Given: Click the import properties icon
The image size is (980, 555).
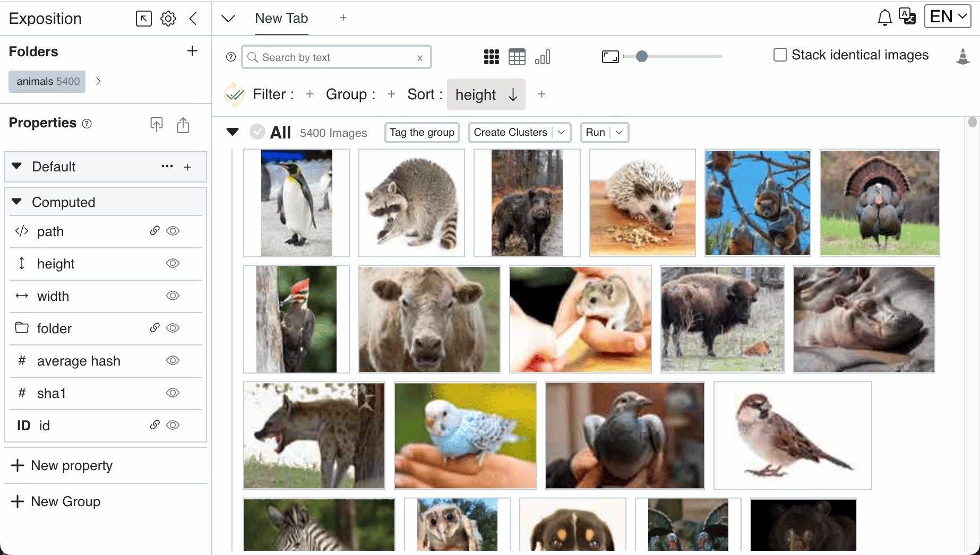Looking at the screenshot, I should point(157,125).
